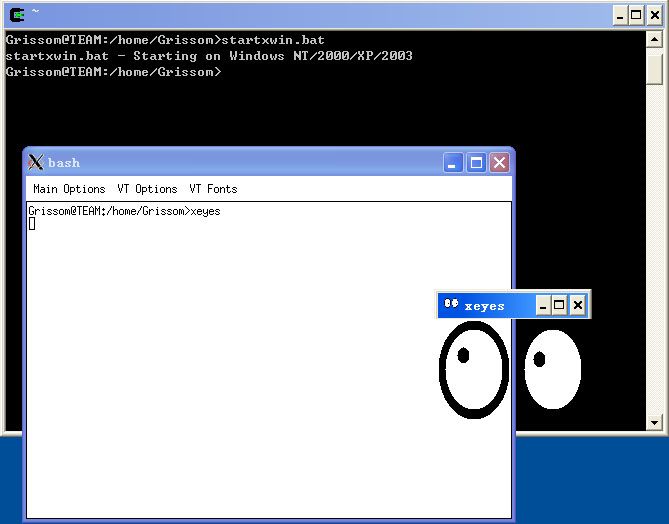Minimize the xeyes window
The height and width of the screenshot is (524, 669).
543,305
